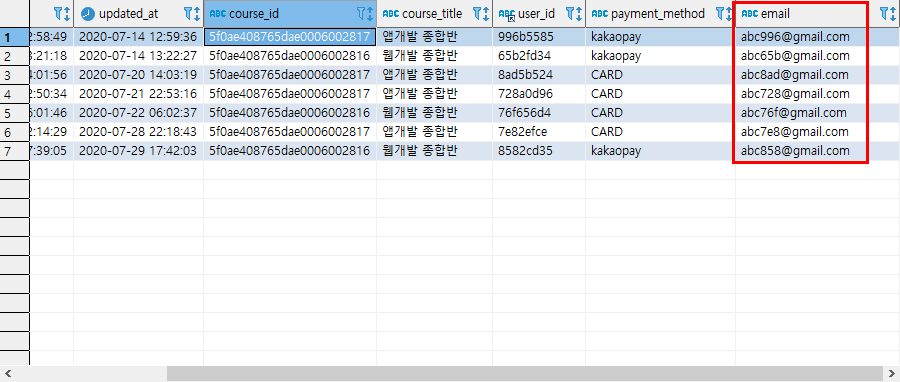This screenshot has width=900, height=382.
Task: Click updated_at cell 2020-07-22 06:02:37
Action: click(x=138, y=113)
